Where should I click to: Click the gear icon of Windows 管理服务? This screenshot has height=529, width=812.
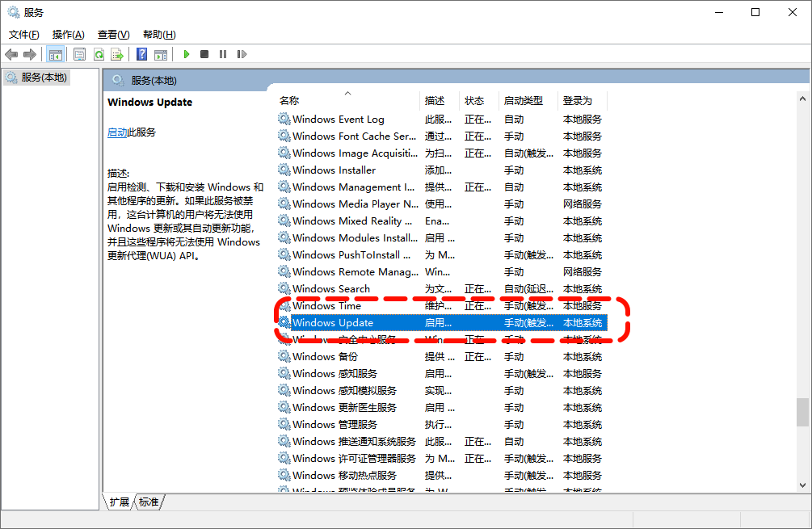[284, 424]
